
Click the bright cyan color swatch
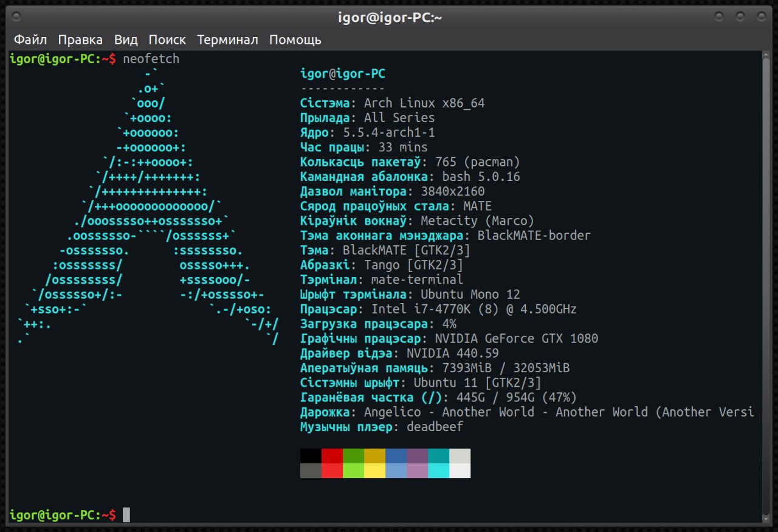click(438, 471)
